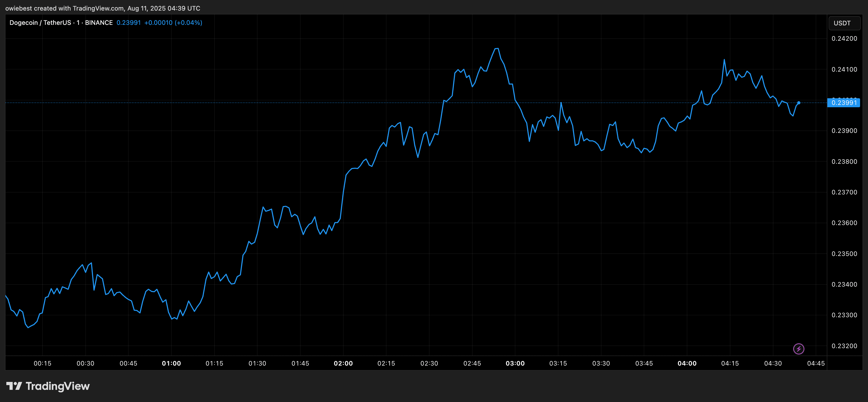Click the current price label 0.23991
This screenshot has height=402, width=868.
844,103
